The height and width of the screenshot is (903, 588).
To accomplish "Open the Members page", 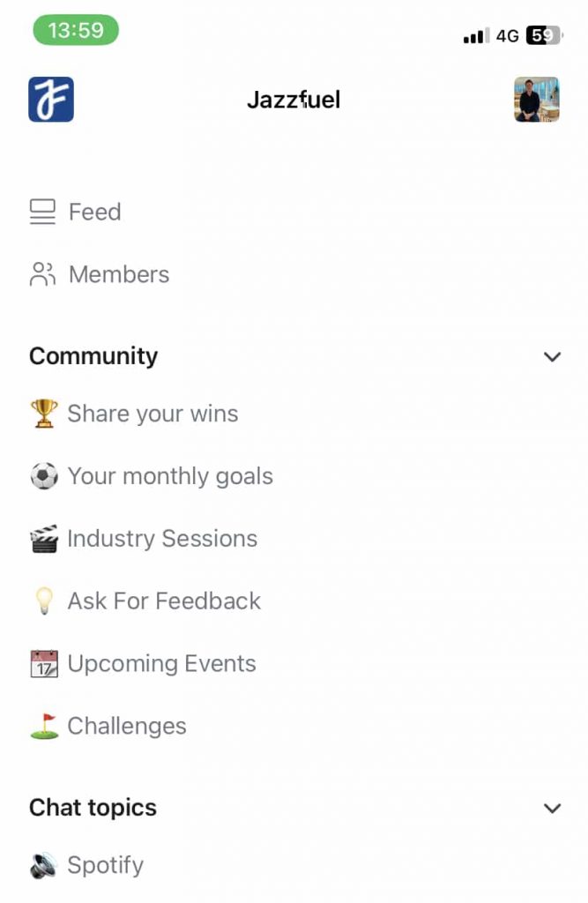I will click(x=118, y=274).
